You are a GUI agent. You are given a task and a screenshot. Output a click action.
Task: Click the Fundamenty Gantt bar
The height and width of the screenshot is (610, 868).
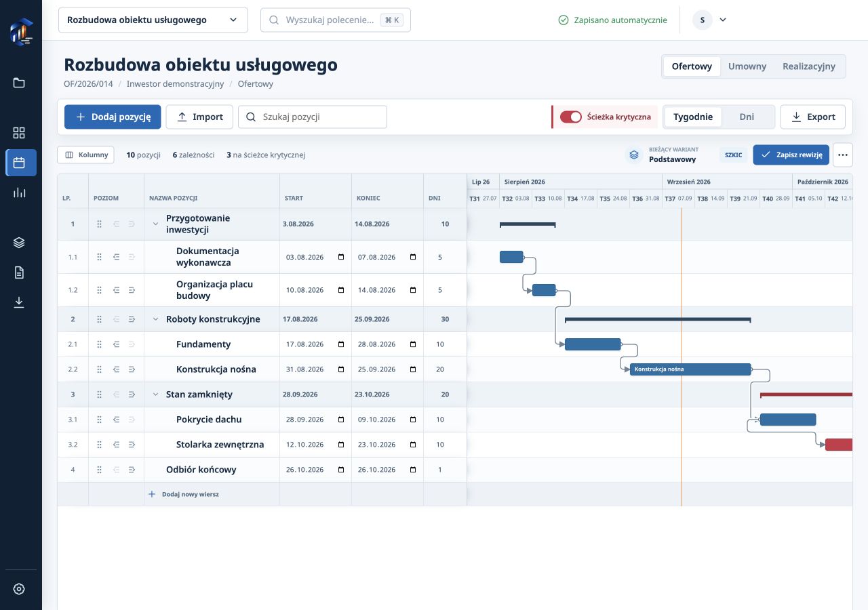[593, 344]
